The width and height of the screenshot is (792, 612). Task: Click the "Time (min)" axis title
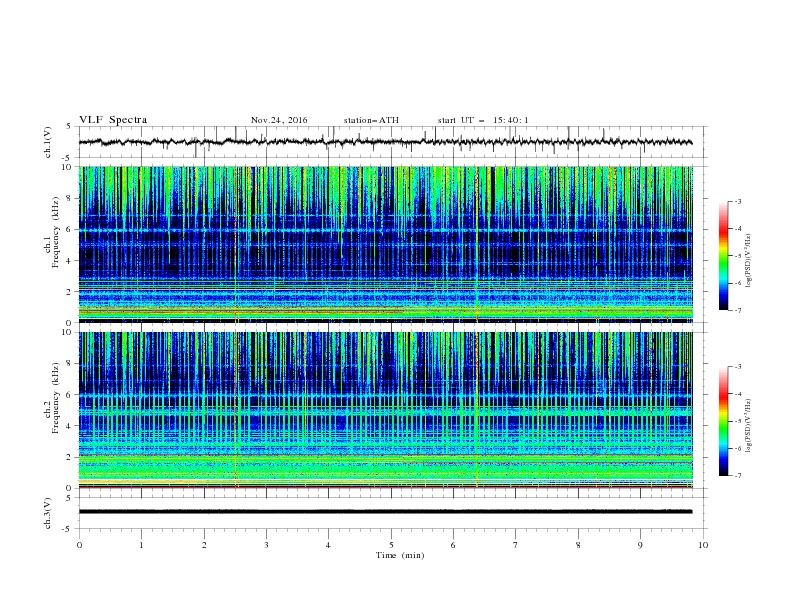point(400,555)
